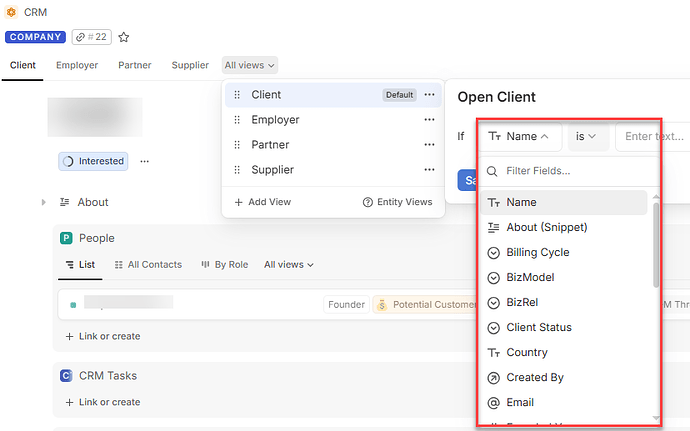
Task: Switch to the Employer tab
Action: [x=77, y=65]
